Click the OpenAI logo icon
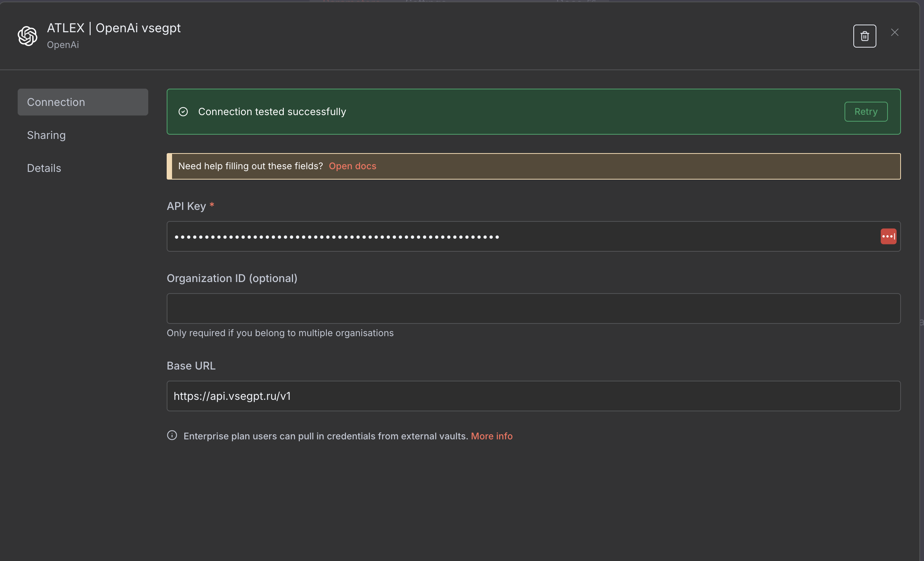The height and width of the screenshot is (561, 924). coord(28,36)
